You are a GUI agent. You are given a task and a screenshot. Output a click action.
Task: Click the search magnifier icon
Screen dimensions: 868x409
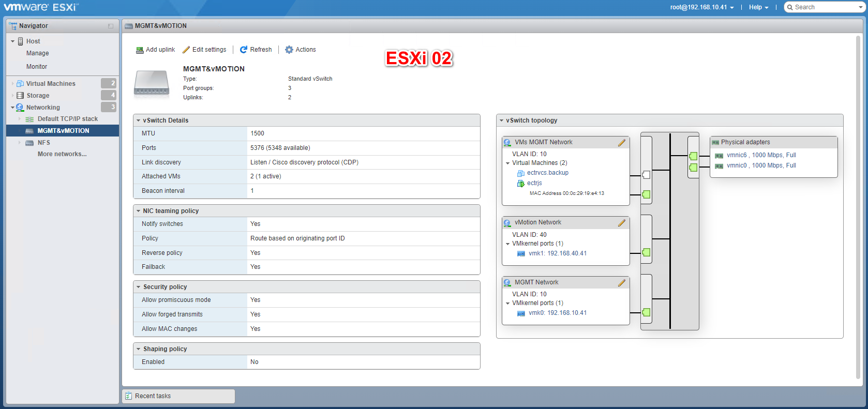tap(790, 7)
